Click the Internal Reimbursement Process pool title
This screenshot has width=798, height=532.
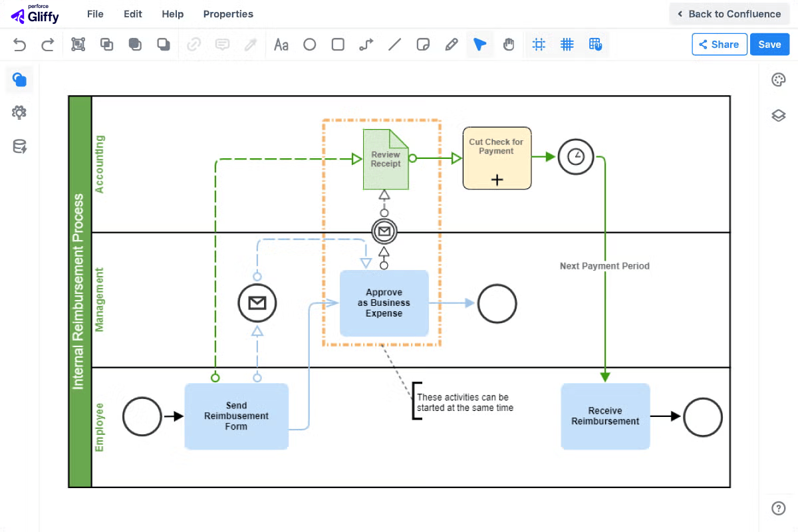(79, 291)
